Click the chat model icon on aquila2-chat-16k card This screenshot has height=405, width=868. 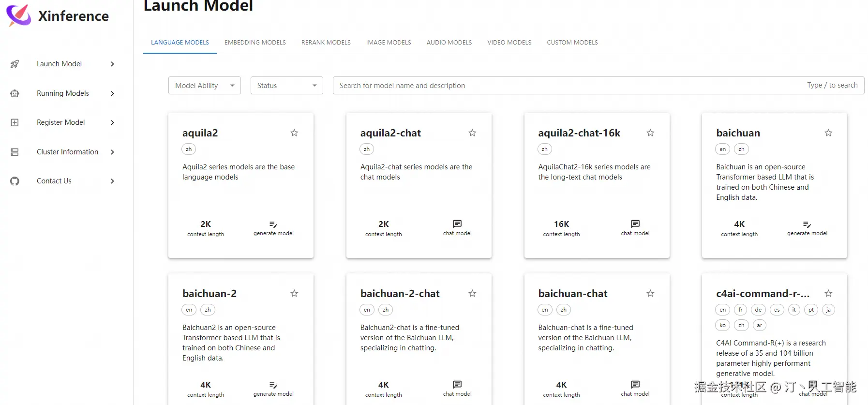click(x=635, y=224)
